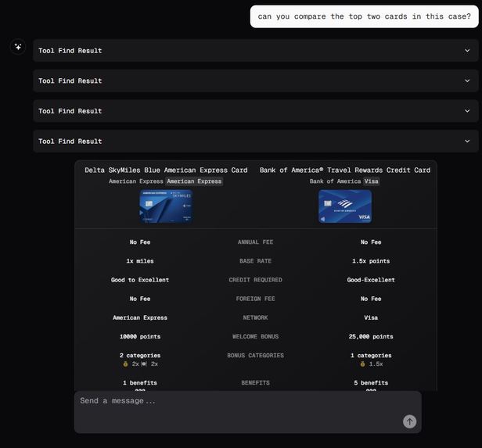
Task: Click the Visa network badge
Action: click(x=372, y=181)
